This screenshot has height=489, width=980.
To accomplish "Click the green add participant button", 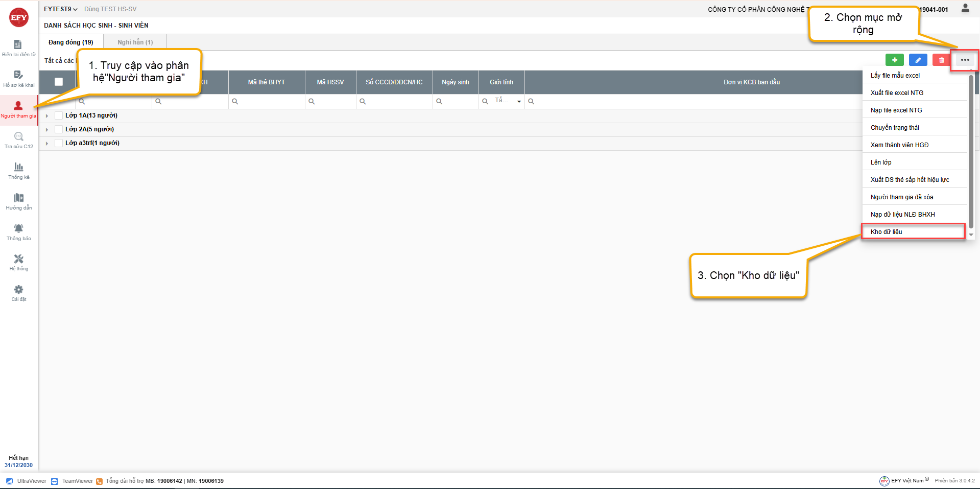I will click(x=894, y=60).
